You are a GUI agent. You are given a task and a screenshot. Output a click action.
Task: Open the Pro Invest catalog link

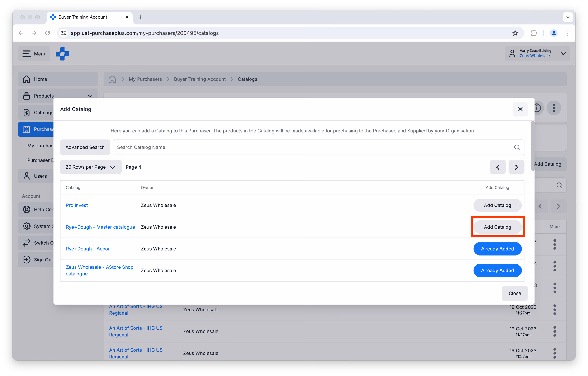tap(77, 205)
